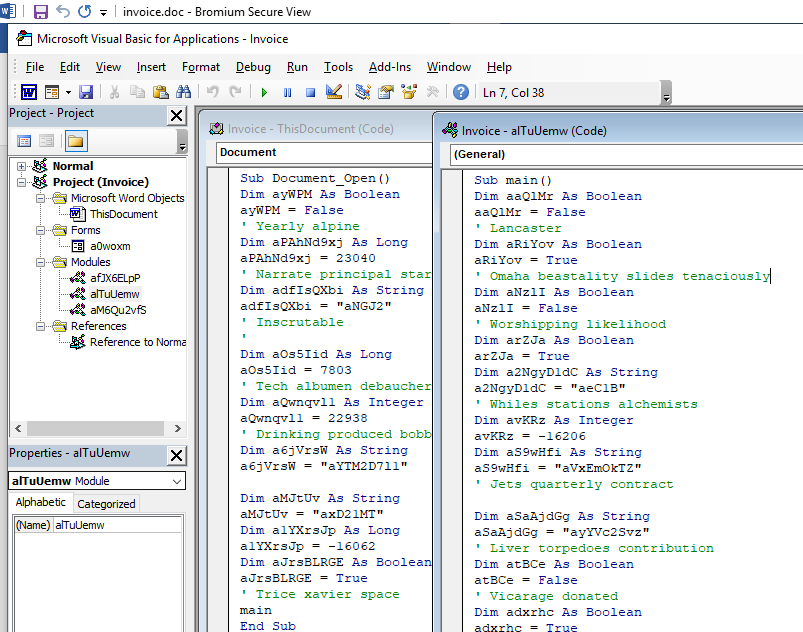Expand the Normal project node

pos(21,166)
